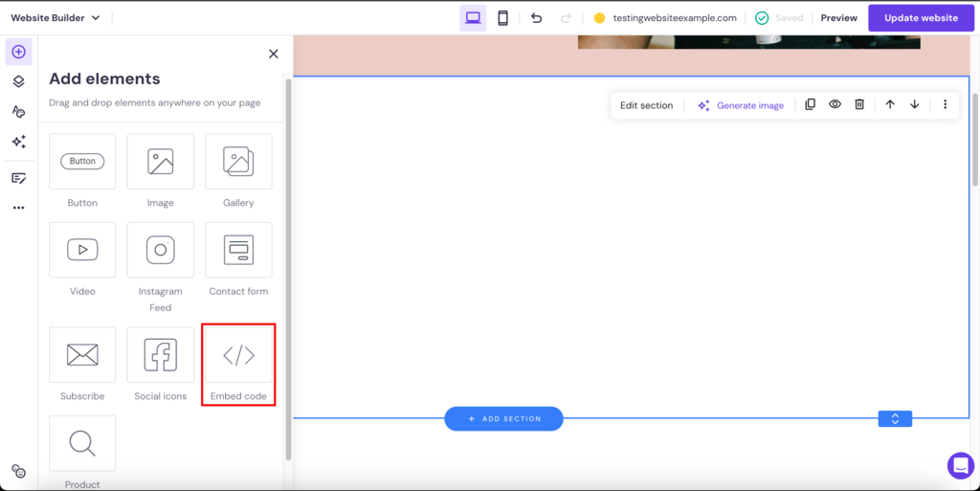The height and width of the screenshot is (491, 980).
Task: Open the Website Builder dropdown
Action: (56, 18)
